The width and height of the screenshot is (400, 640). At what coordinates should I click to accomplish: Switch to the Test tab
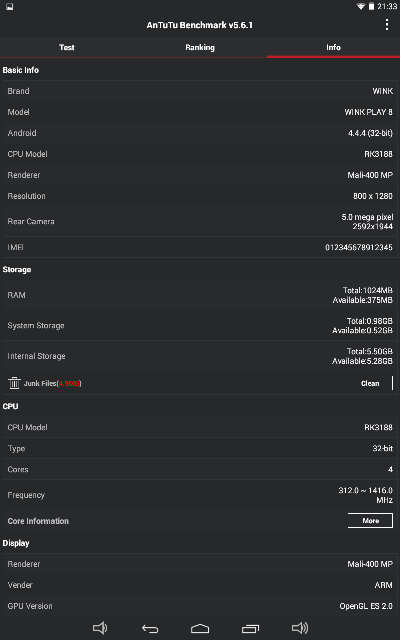[67, 47]
